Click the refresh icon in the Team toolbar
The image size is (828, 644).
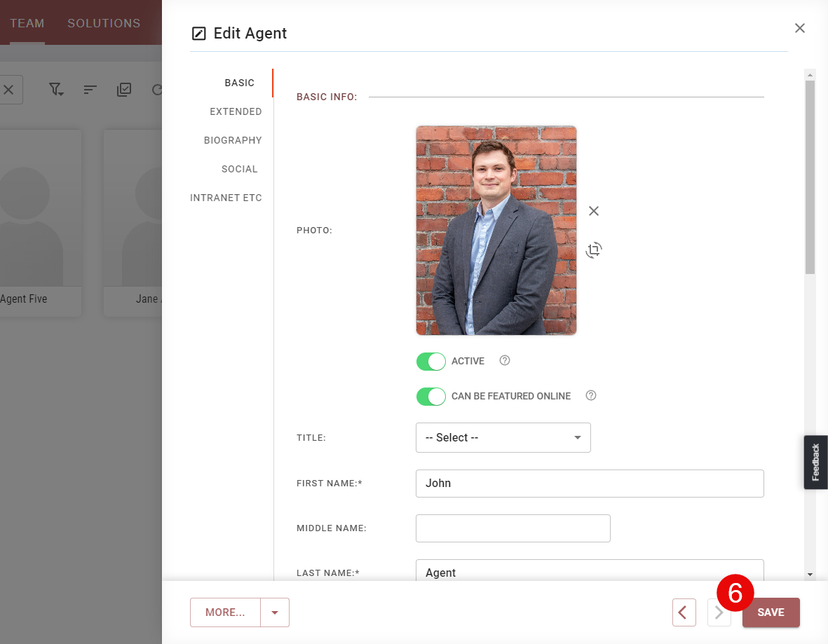tap(157, 90)
